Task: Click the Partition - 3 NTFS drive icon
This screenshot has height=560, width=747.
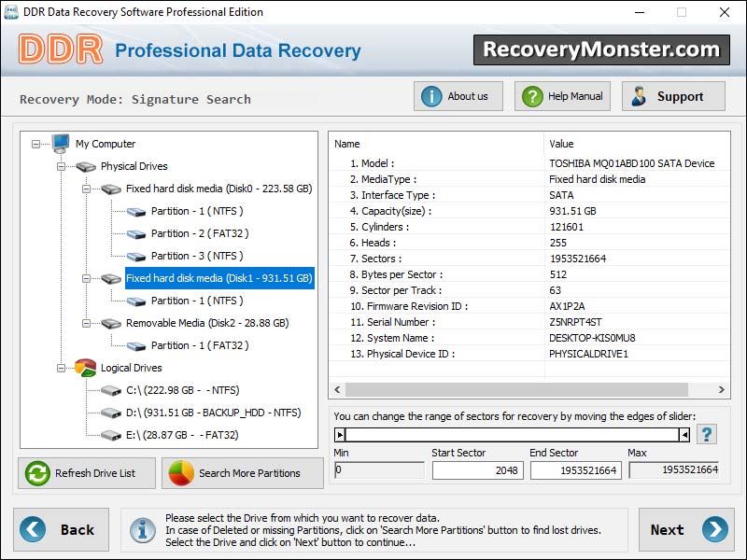Action: [136, 256]
